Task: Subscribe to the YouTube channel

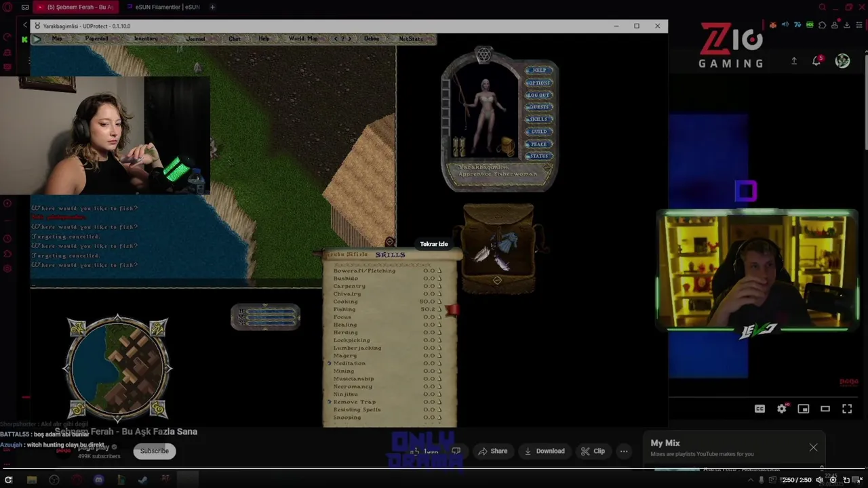Action: coord(155,451)
